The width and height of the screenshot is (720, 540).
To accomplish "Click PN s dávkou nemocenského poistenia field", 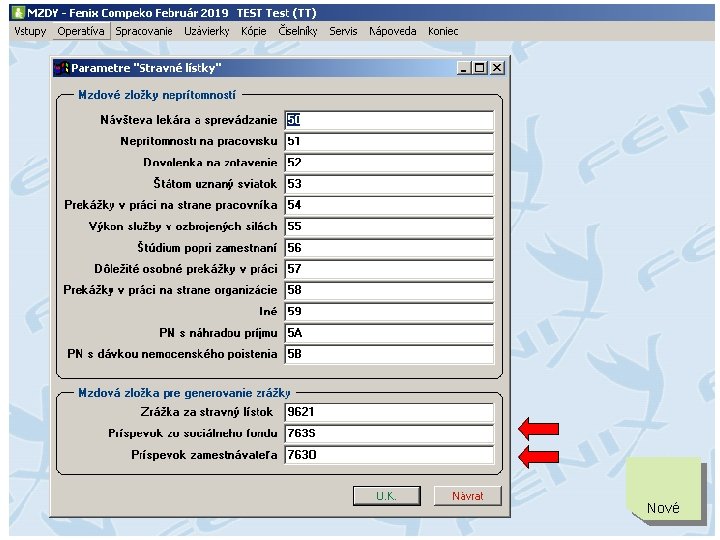I will pos(389,354).
